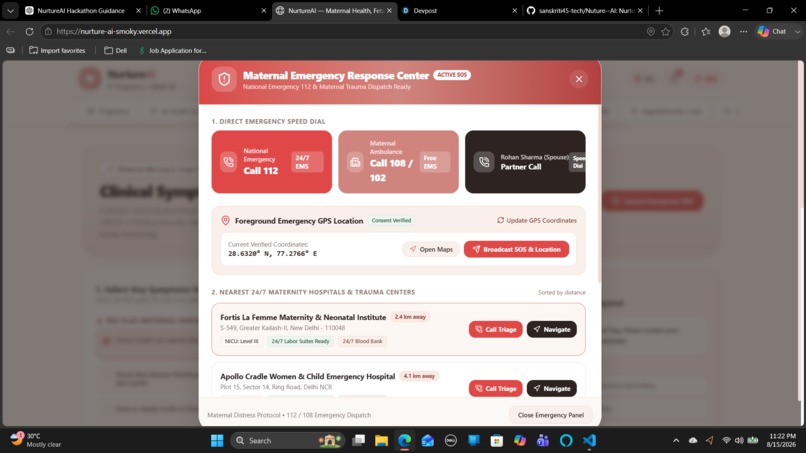The width and height of the screenshot is (806, 453).
Task: Open clock and date 11:22 PM
Action: [781, 440]
